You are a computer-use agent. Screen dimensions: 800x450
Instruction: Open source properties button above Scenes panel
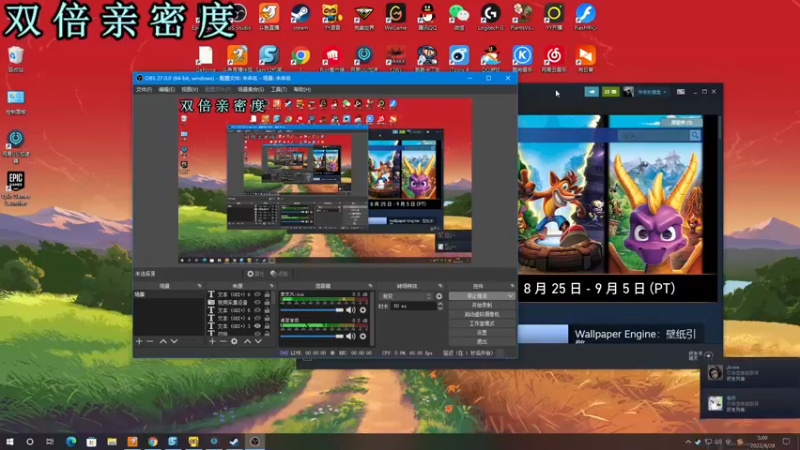(x=255, y=274)
